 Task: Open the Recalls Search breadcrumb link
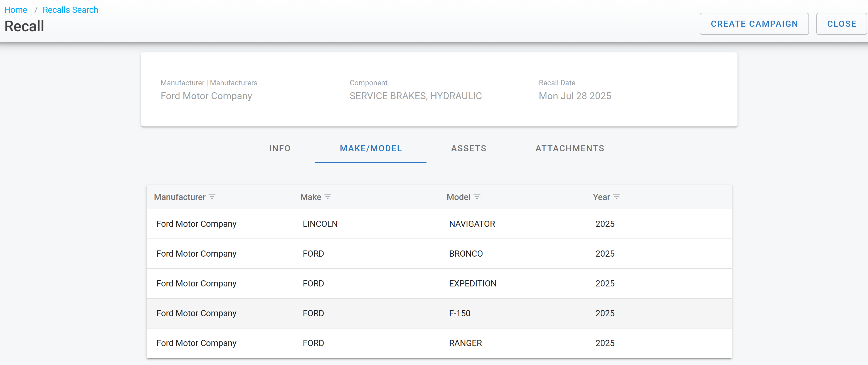tap(70, 10)
